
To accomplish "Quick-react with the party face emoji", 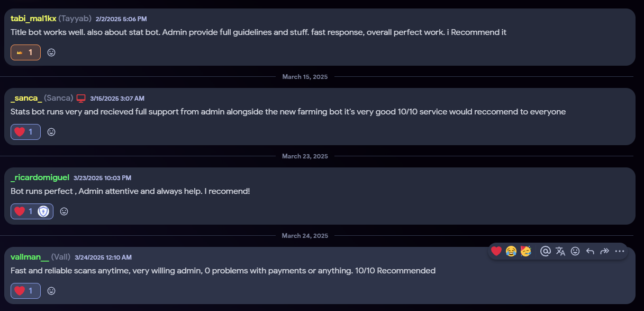I will tap(526, 251).
